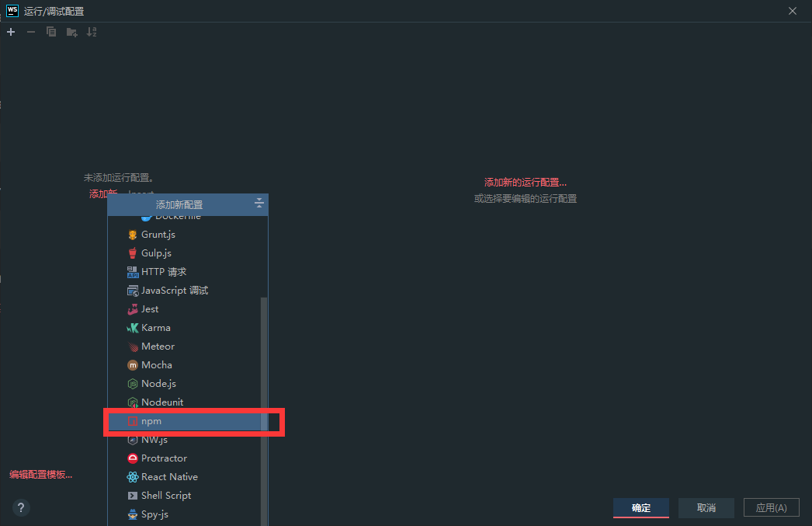Click the collapse icon in the 添加新配置 header
Image resolution: width=812 pixels, height=526 pixels.
259,203
